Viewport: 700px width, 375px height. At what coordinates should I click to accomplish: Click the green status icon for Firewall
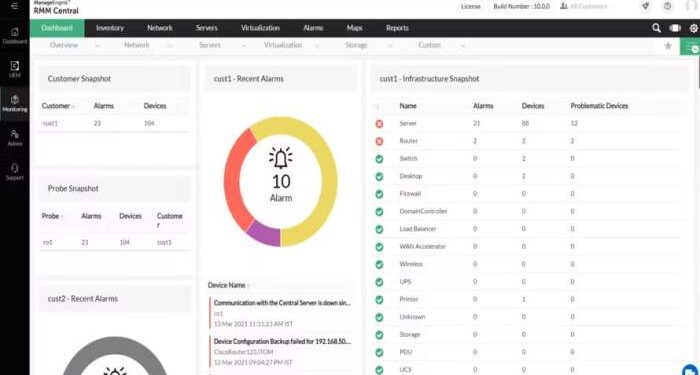(x=379, y=194)
